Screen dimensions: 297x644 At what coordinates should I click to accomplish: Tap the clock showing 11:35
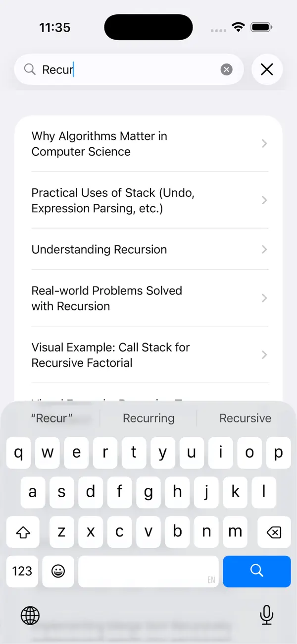click(54, 27)
